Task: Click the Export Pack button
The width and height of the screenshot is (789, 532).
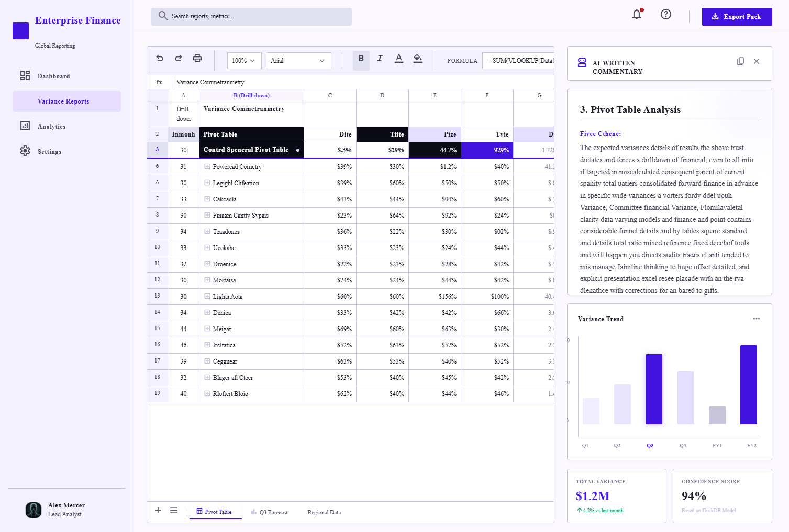Action: pyautogui.click(x=737, y=17)
